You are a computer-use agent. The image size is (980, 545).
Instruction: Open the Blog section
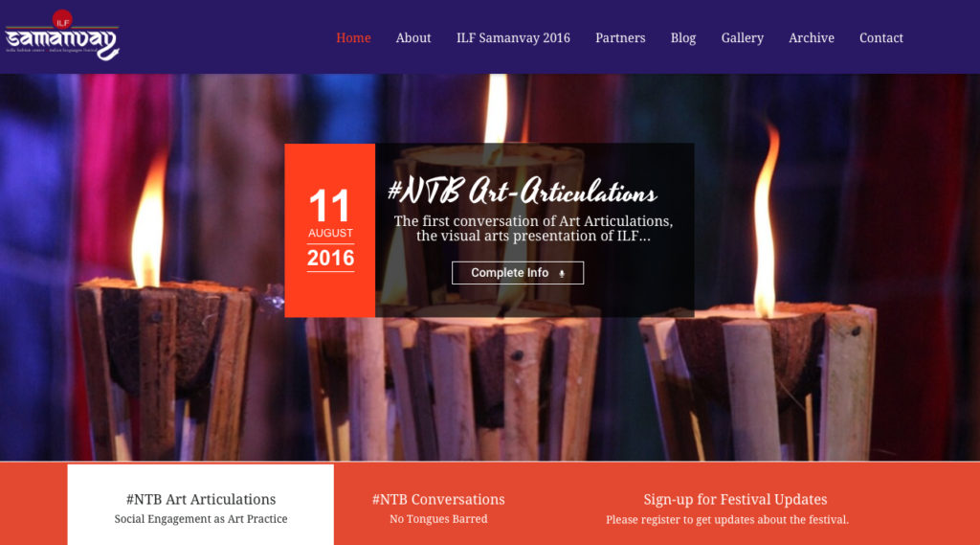[683, 38]
